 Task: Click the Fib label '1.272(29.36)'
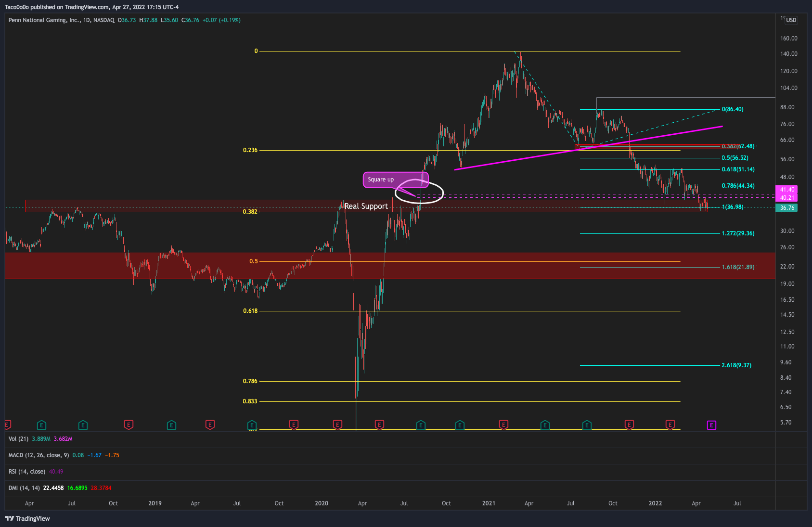tap(738, 233)
